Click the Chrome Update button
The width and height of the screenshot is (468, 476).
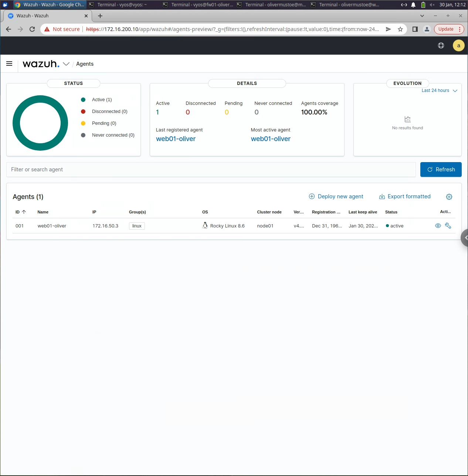[449, 29]
